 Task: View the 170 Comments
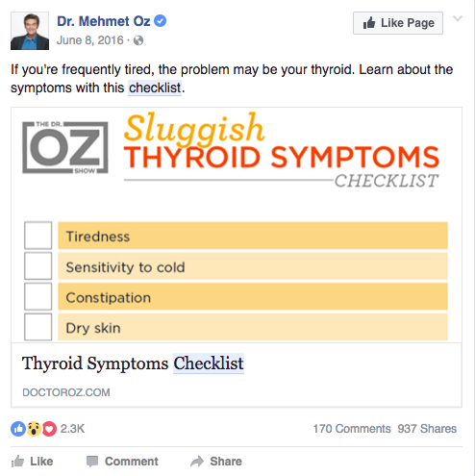pyautogui.click(x=352, y=429)
